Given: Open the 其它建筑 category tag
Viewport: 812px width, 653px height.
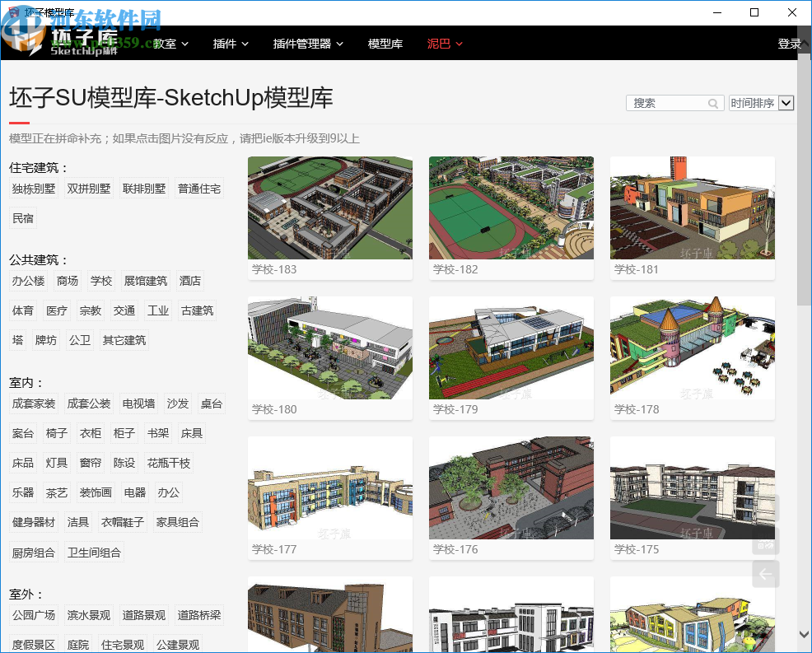Looking at the screenshot, I should (x=124, y=340).
